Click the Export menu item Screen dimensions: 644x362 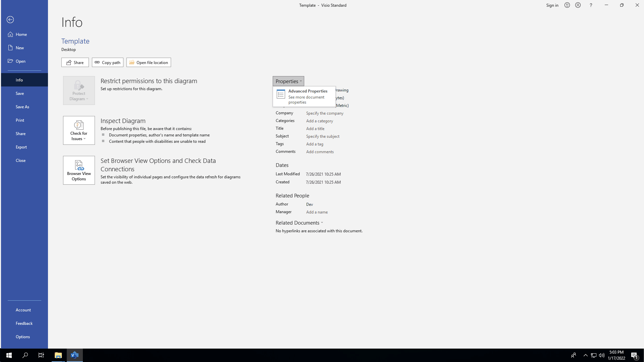click(x=21, y=147)
